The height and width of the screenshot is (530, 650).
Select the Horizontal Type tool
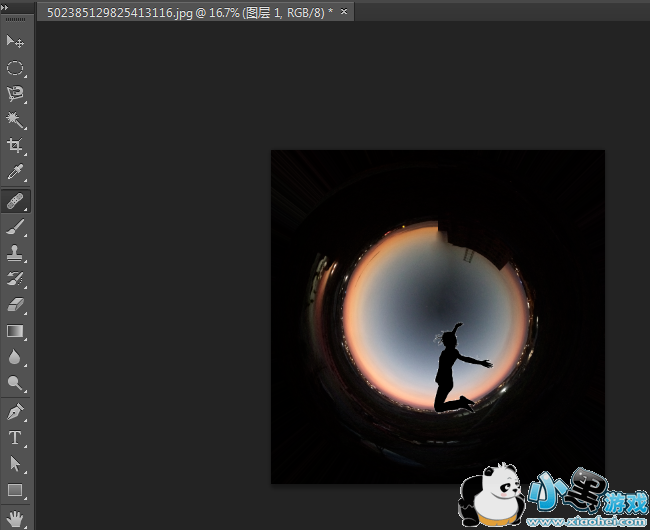pos(15,438)
